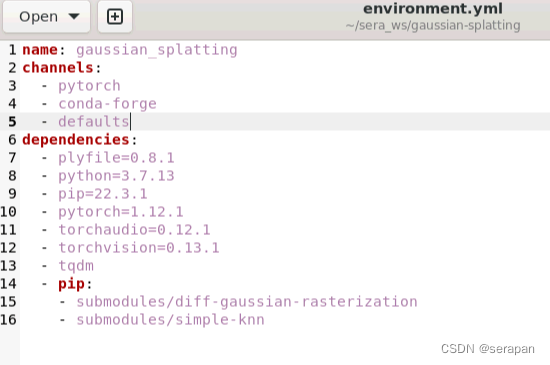The height and width of the screenshot is (365, 550).
Task: Click python=3.7.13 on line 8
Action: tap(116, 176)
